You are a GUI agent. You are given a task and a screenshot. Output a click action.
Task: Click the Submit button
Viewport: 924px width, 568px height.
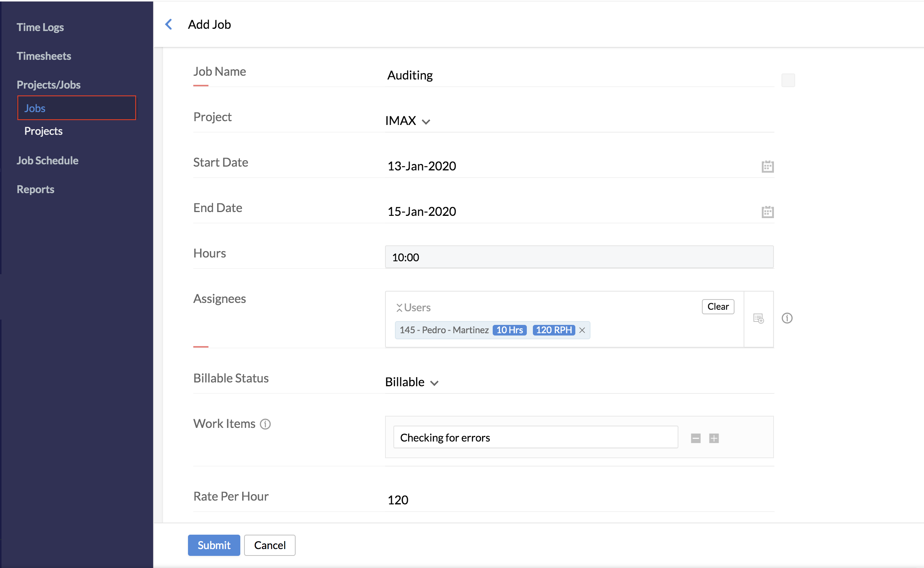click(x=214, y=545)
